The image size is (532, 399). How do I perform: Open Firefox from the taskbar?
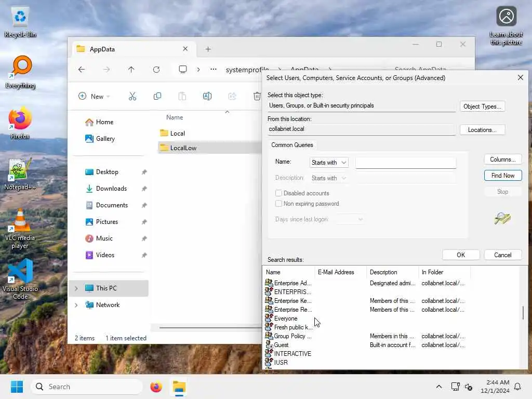[156, 387]
